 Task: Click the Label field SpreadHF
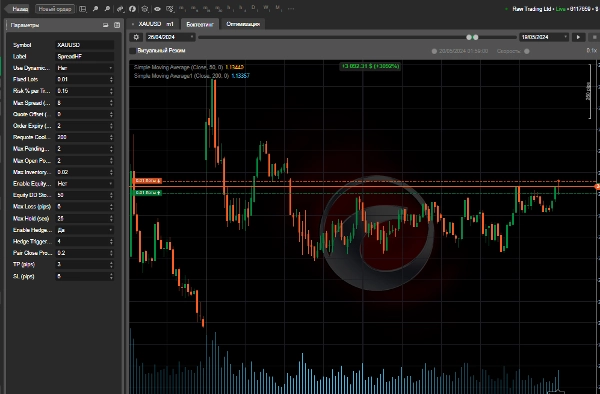[x=85, y=56]
